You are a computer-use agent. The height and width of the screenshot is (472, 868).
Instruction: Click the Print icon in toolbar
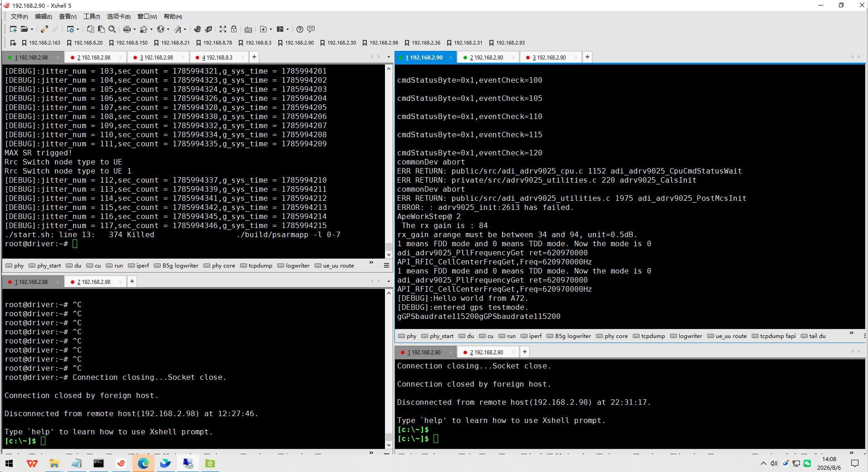pyautogui.click(x=127, y=29)
